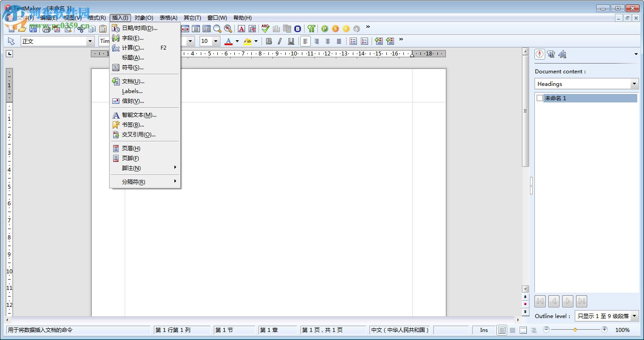Image resolution: width=644 pixels, height=340 pixels.
Task: Select the underline formatting icon
Action: [x=291, y=41]
